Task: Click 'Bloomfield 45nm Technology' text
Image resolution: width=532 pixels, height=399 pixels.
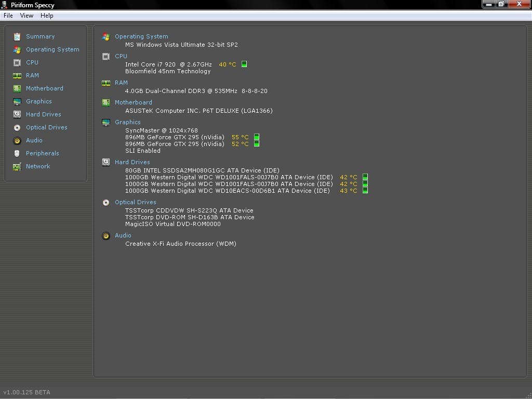Action: point(168,71)
